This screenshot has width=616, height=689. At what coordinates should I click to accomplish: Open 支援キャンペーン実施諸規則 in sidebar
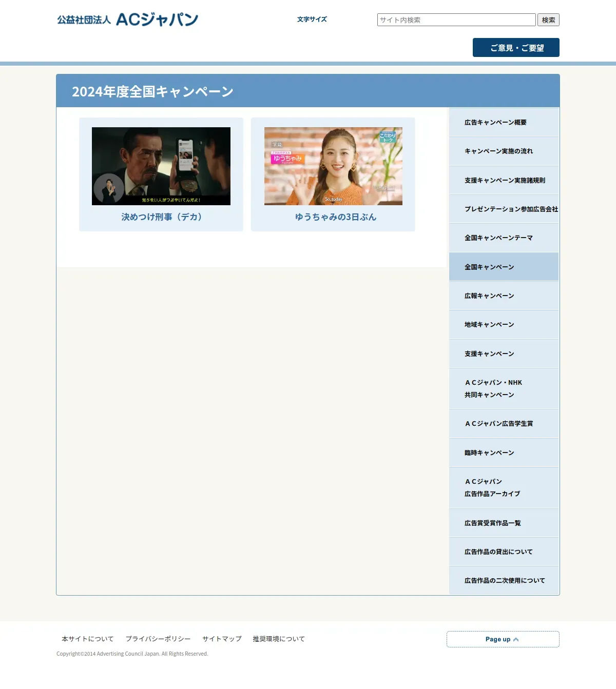point(504,180)
